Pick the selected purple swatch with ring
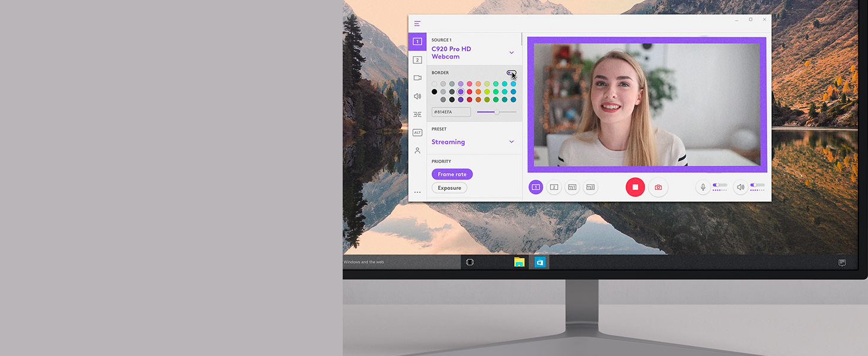868x356 pixels. 461,92
